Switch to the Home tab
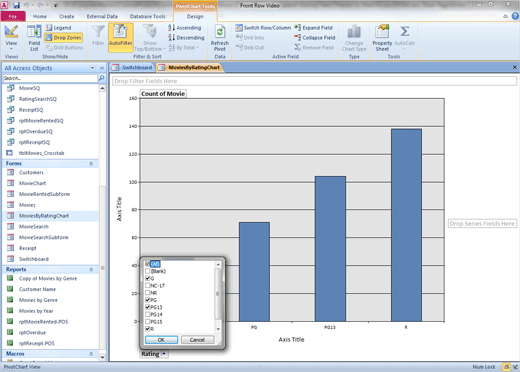 tap(40, 16)
